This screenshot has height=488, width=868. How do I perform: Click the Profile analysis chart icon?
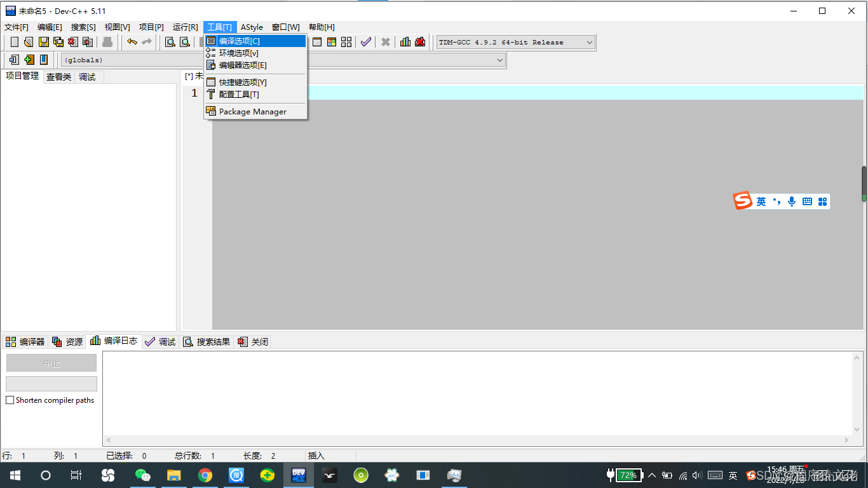[405, 42]
